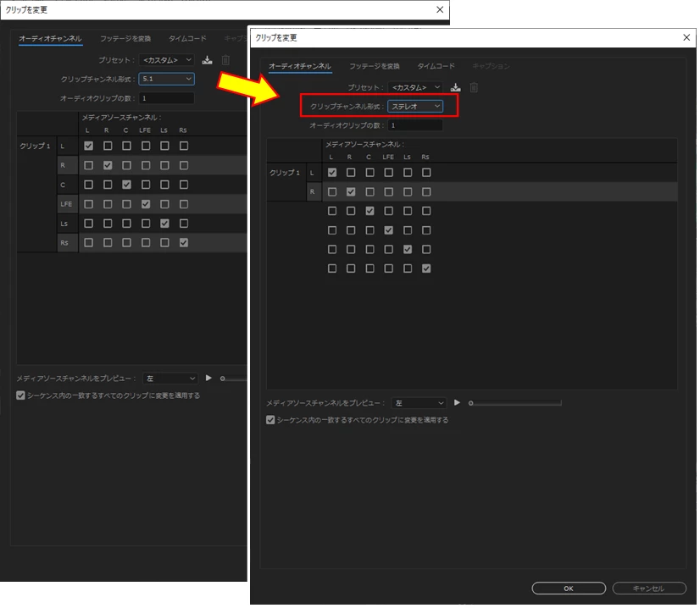The height and width of the screenshot is (608, 700).
Task: Uncheck L row L source checkbox in front dialog
Action: [332, 172]
